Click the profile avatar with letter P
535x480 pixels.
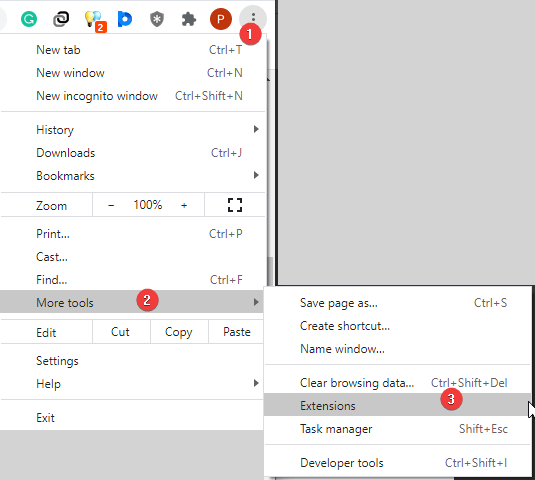coord(221,19)
